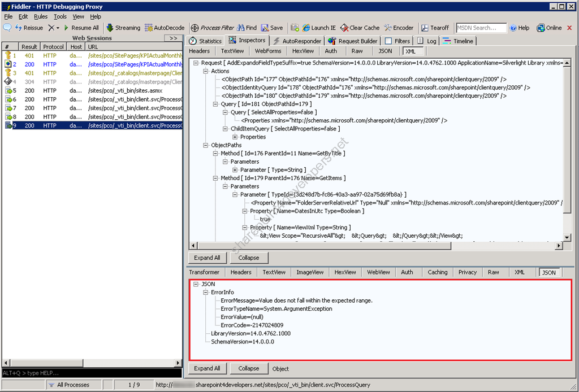This screenshot has height=392, width=579.
Task: Expand the Properties node under ChildItemQuery
Action: click(x=235, y=137)
